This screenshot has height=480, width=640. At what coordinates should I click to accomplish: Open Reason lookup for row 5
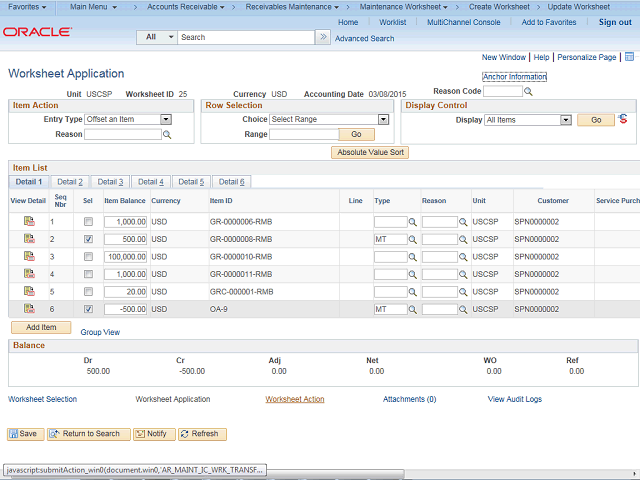pos(463,292)
